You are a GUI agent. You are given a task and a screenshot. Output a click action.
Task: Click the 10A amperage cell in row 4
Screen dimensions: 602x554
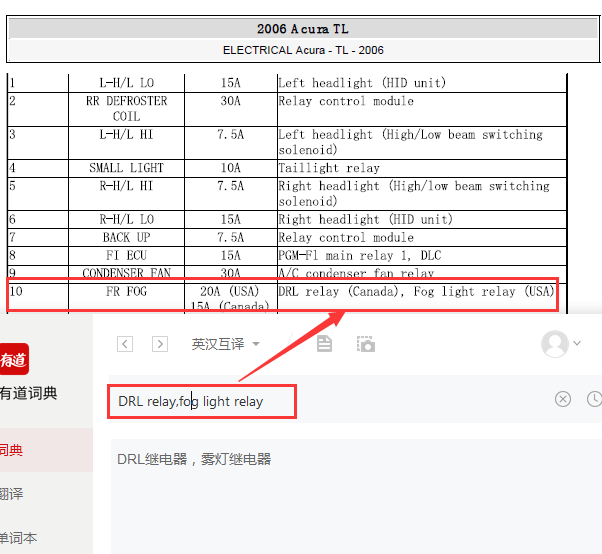click(230, 168)
